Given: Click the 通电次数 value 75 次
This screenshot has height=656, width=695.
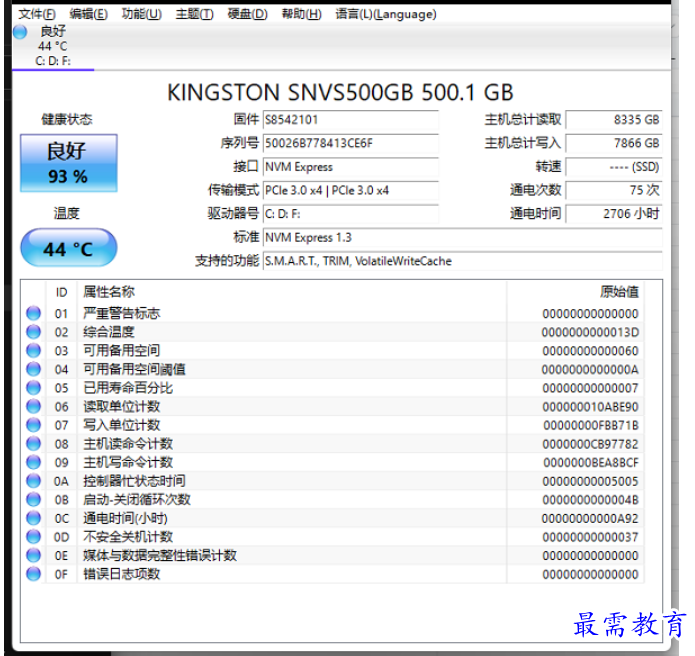Looking at the screenshot, I should [614, 191].
